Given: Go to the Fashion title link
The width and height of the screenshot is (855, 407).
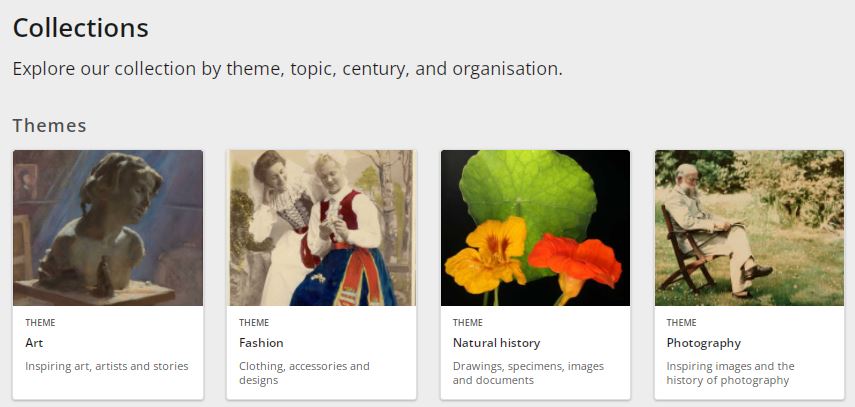Looking at the screenshot, I should click(261, 343).
